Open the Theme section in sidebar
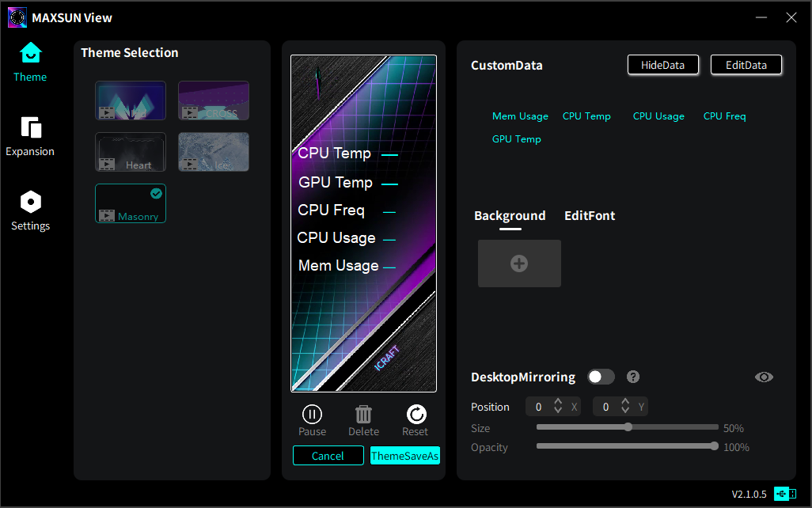The width and height of the screenshot is (812, 508). (30, 63)
